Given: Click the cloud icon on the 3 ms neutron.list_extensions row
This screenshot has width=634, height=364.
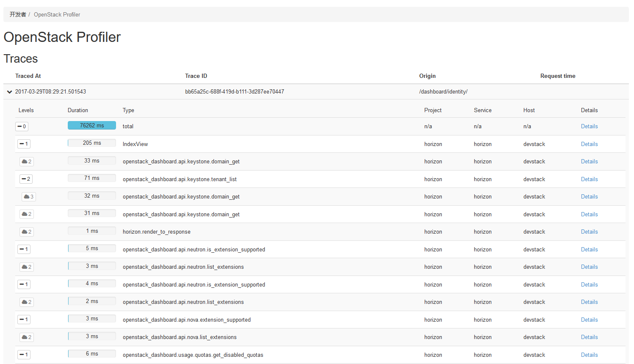Looking at the screenshot, I should [x=26, y=267].
